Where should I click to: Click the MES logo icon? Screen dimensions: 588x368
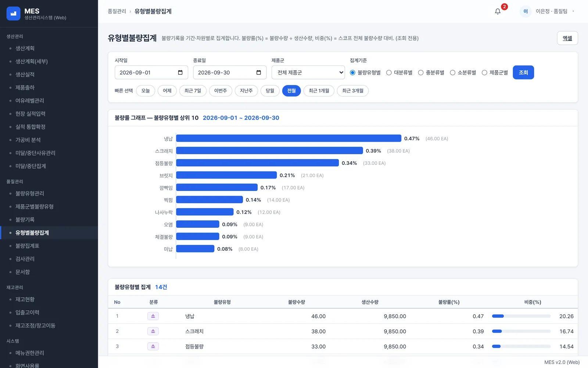[x=14, y=14]
